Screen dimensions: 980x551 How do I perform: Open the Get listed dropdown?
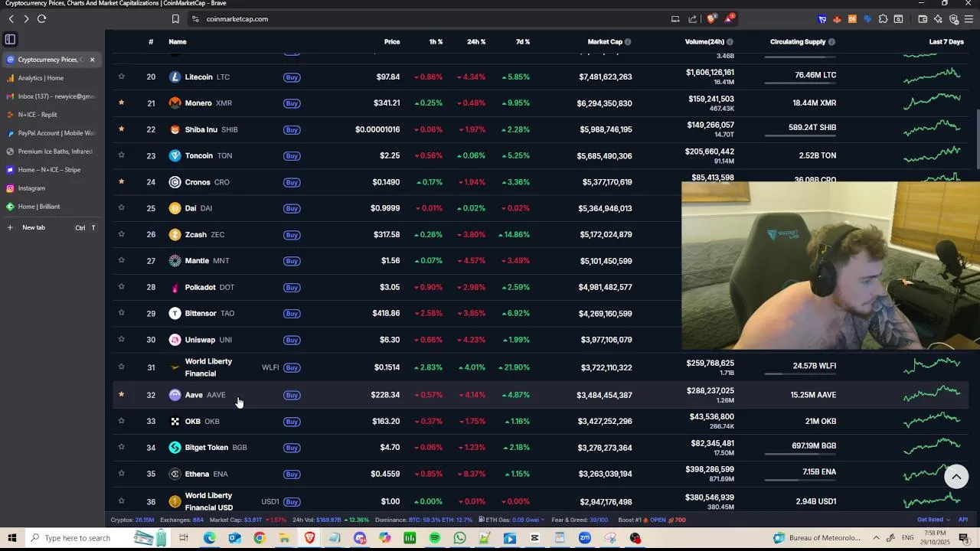coord(933,520)
